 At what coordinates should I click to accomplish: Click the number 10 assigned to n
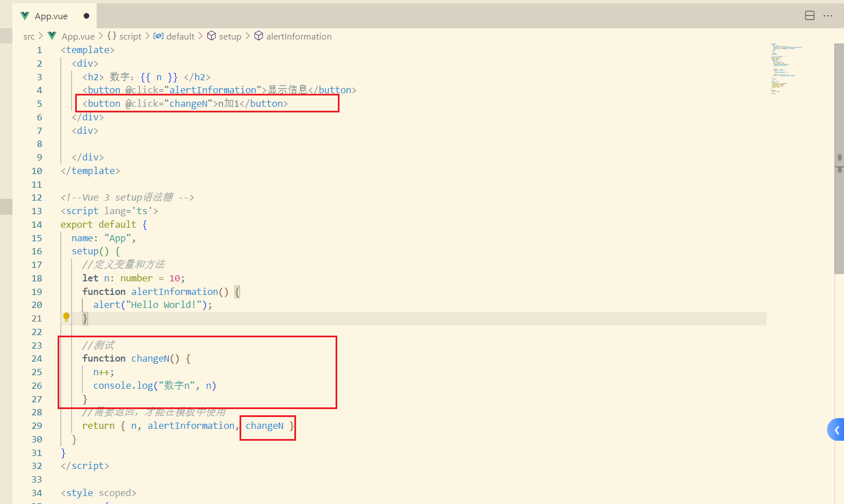(x=175, y=279)
